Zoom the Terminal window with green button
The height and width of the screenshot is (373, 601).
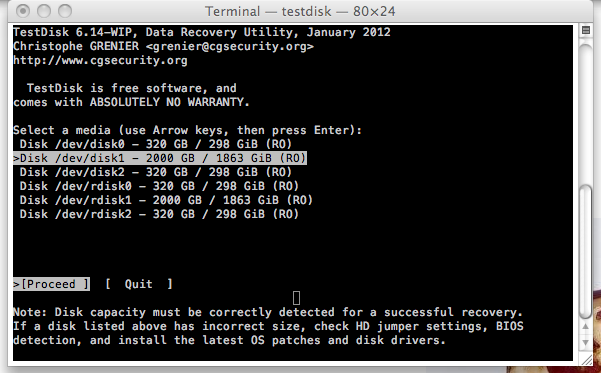pos(65,11)
